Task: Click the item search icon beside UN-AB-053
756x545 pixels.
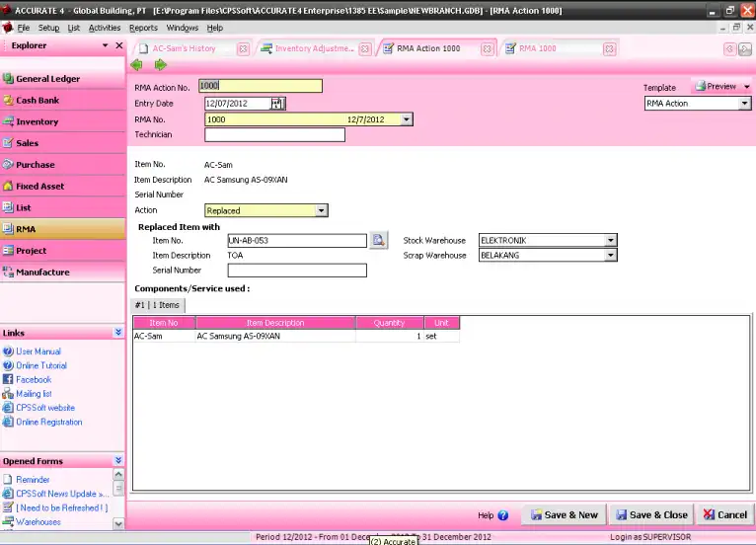Action: (378, 240)
